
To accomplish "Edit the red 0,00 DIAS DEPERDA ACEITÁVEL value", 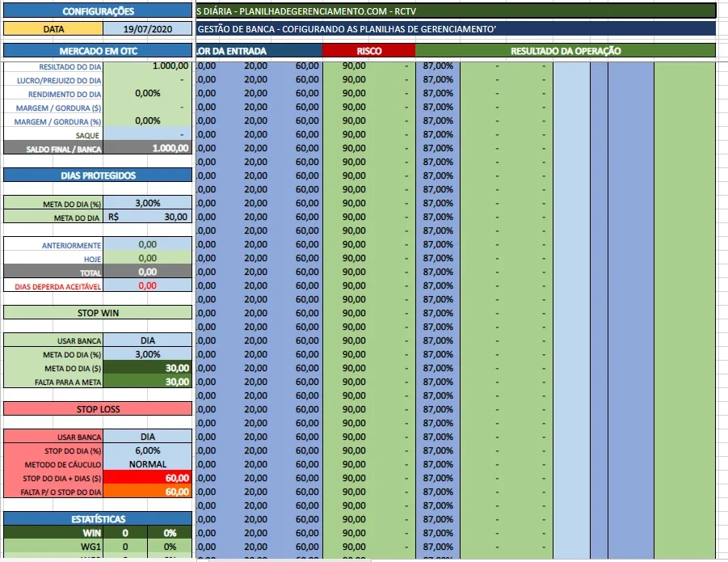I will tap(148, 285).
